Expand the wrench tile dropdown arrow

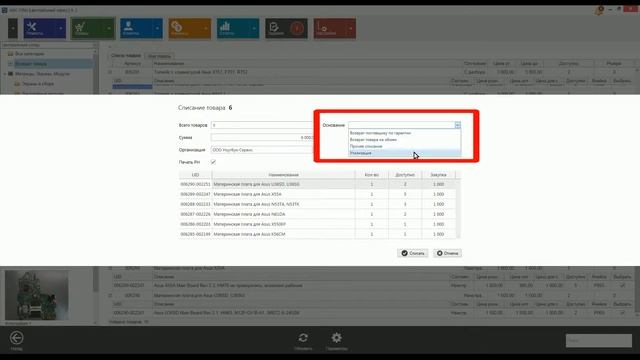pos(61,28)
